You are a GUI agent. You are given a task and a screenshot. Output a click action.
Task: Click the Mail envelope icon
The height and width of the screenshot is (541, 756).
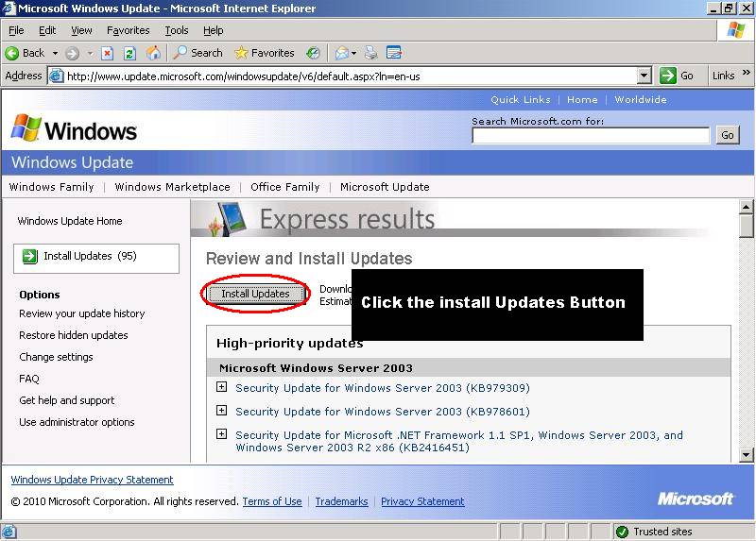tap(342, 53)
